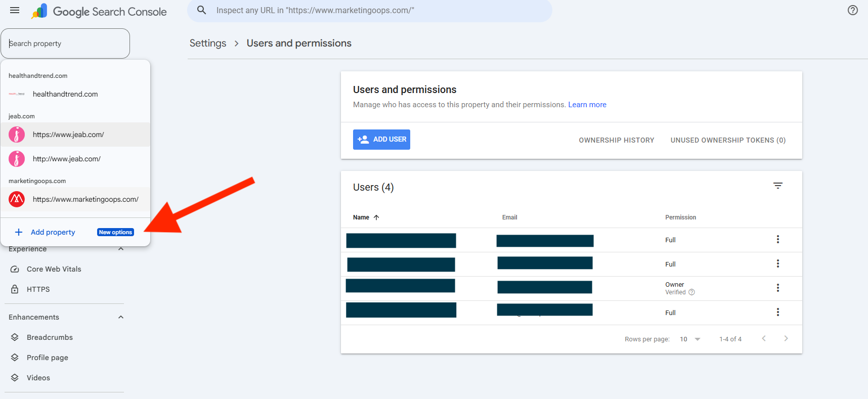Open more options for the first Full user row
The width and height of the screenshot is (868, 399).
(778, 239)
